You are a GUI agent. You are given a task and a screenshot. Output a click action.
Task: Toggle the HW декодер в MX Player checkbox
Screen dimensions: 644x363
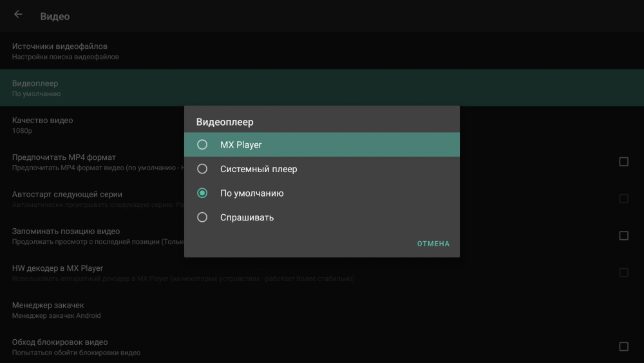coord(623,273)
